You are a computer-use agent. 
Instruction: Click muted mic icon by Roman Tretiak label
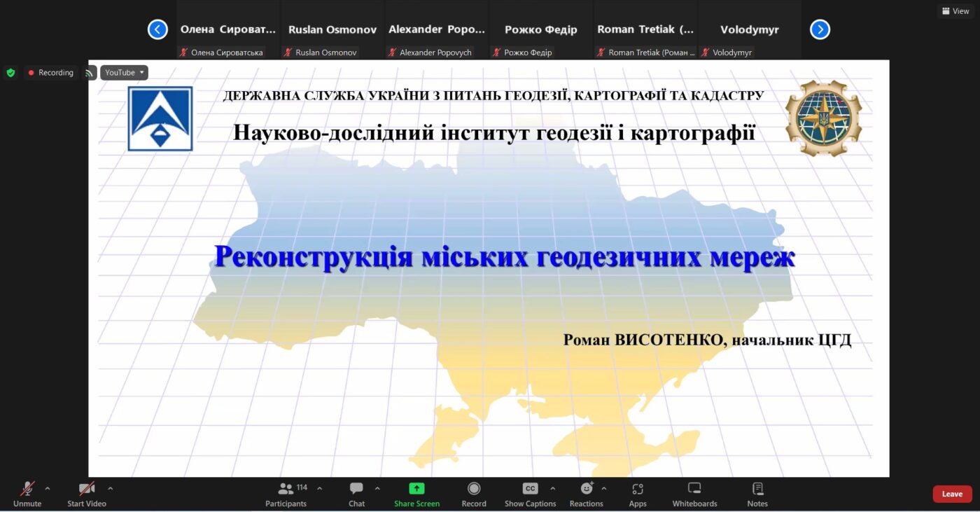pos(601,53)
